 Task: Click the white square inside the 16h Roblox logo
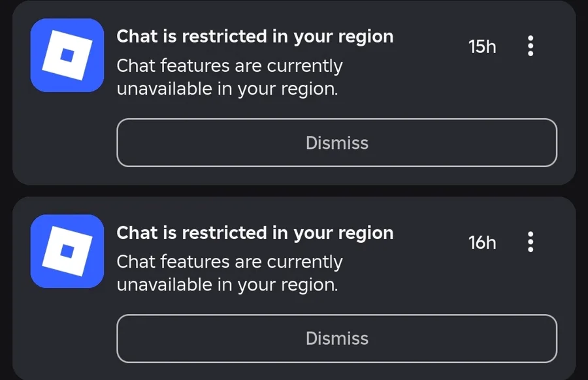click(67, 251)
